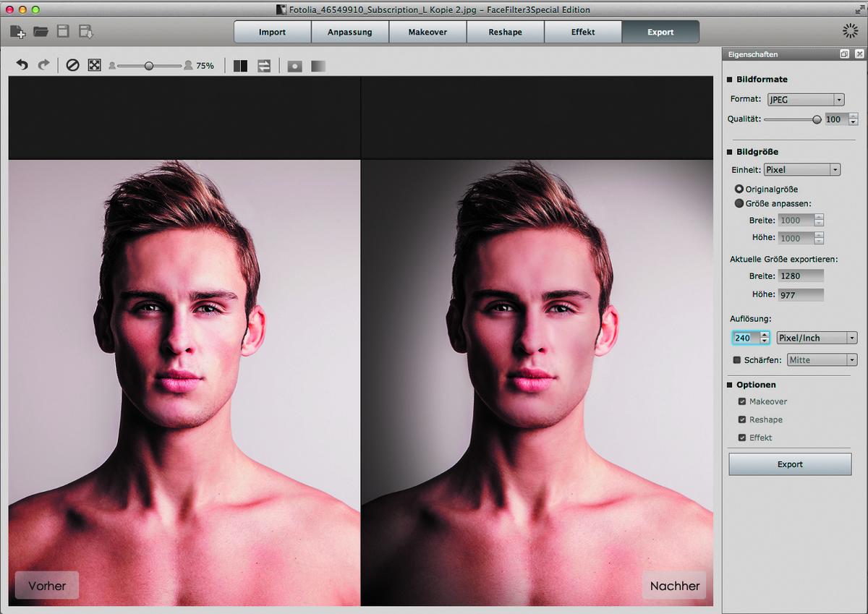
Task: Click the before (Vorher) portrait image
Action: (184, 383)
